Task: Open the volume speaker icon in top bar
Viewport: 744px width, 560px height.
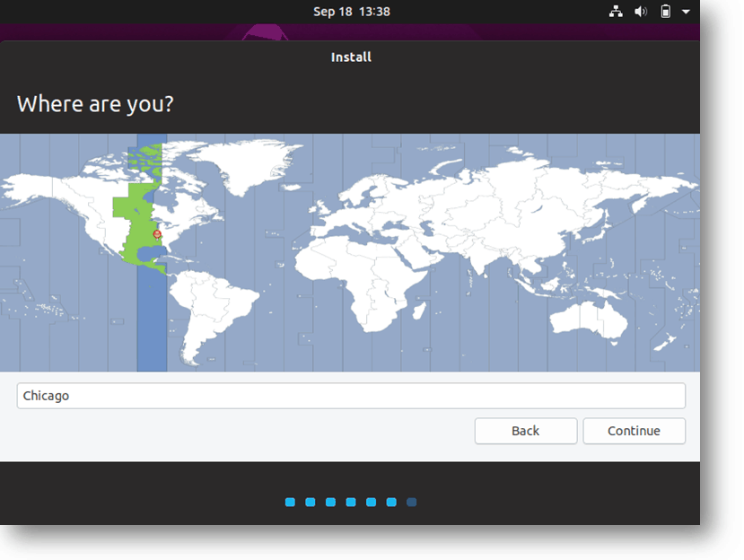Action: click(641, 12)
